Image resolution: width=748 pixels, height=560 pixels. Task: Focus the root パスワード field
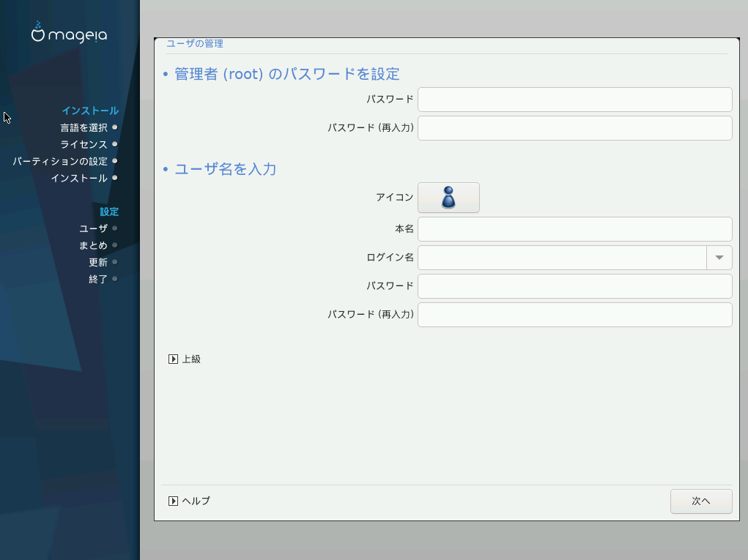pos(574,100)
